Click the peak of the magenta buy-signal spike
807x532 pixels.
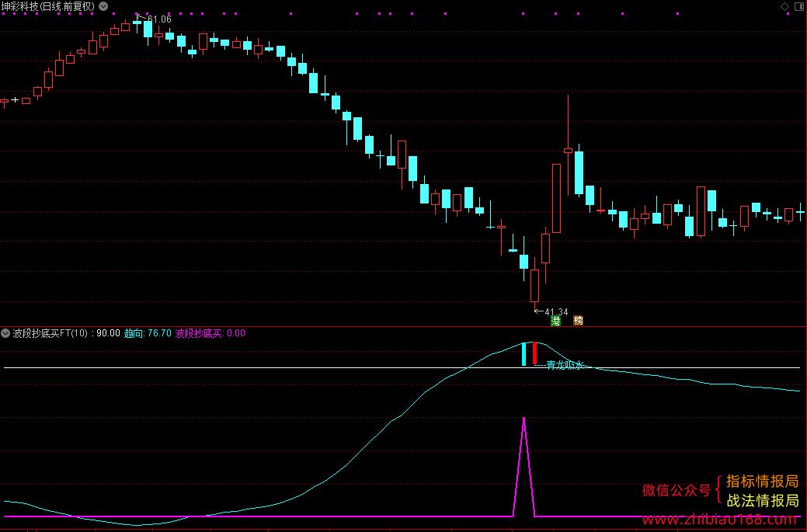524,419
